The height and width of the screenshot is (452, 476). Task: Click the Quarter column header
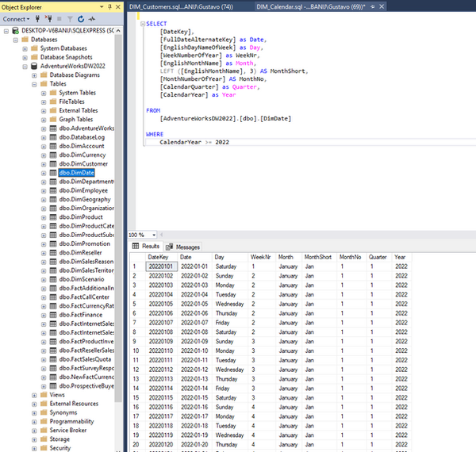pos(379,257)
